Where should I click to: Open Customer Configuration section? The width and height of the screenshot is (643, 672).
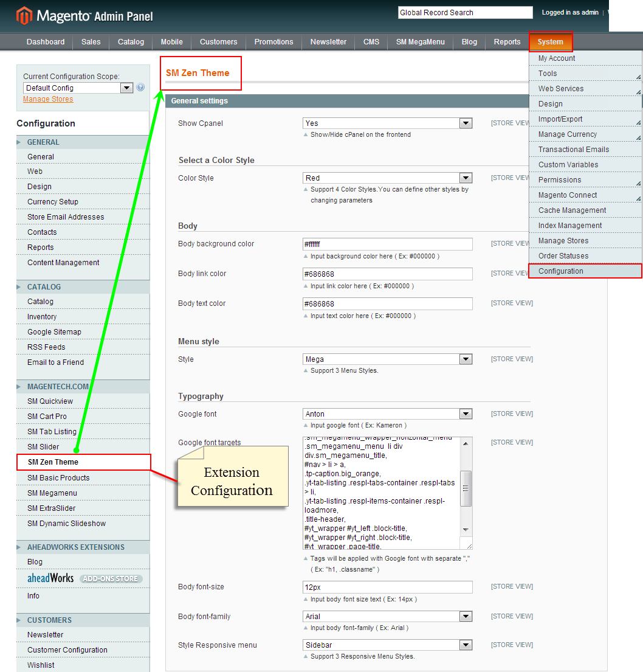coord(83,649)
